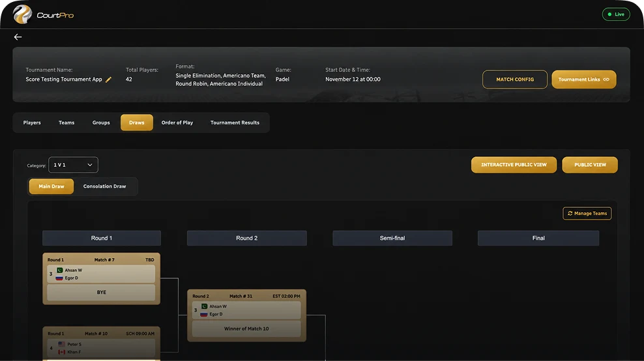
Task: Expand the Category dropdown showing 1 V 1
Action: pyautogui.click(x=73, y=165)
